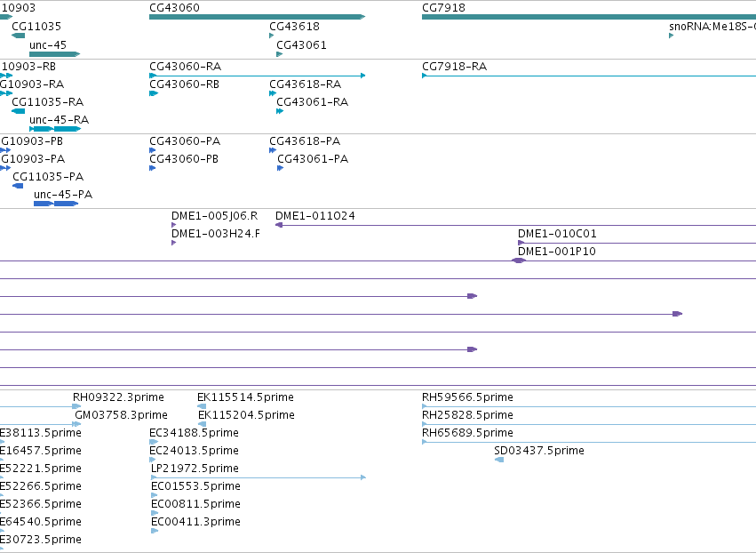Click the E52221.5prime EST label
756x553 pixels.
(41, 469)
